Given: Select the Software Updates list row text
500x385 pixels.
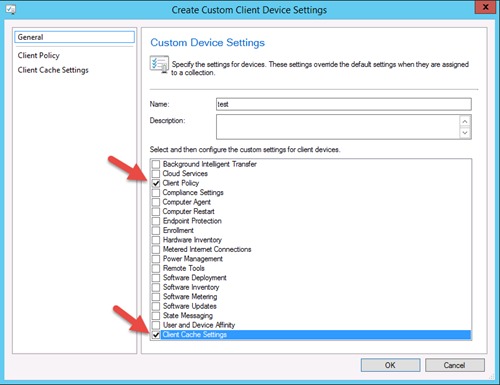Looking at the screenshot, I should click(x=190, y=306).
